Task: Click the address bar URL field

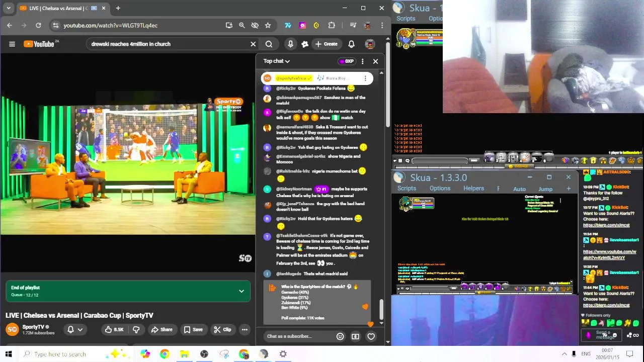Action: (141, 25)
